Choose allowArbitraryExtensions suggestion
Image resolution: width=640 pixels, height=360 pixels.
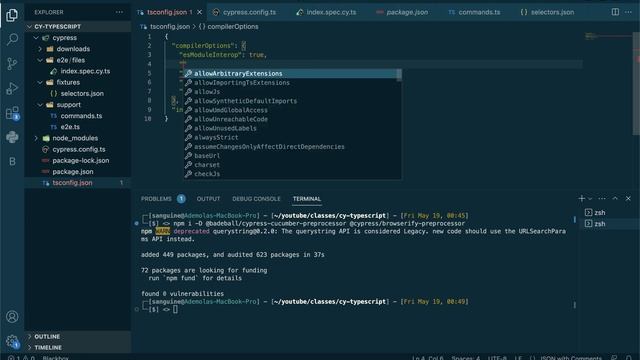[290, 73]
